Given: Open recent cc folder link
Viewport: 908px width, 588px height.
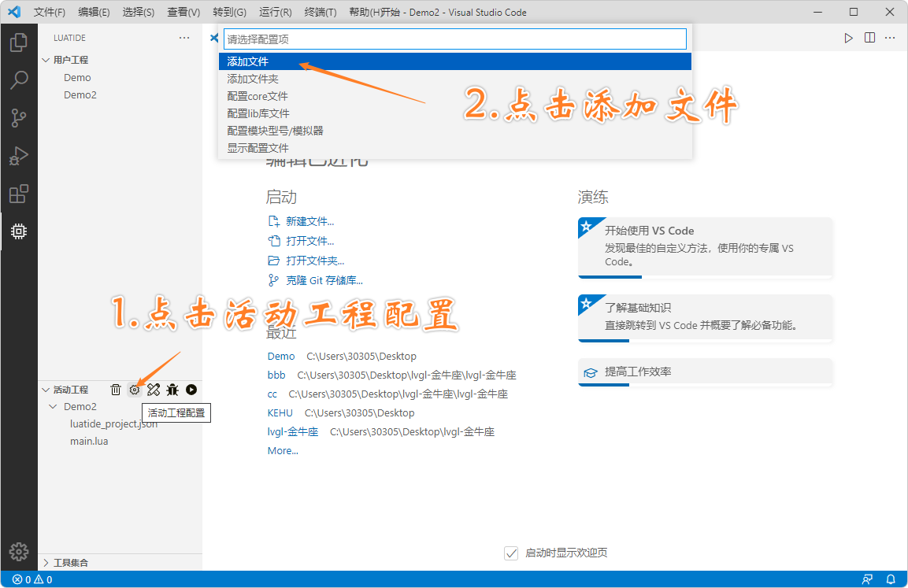Looking at the screenshot, I should (x=272, y=394).
